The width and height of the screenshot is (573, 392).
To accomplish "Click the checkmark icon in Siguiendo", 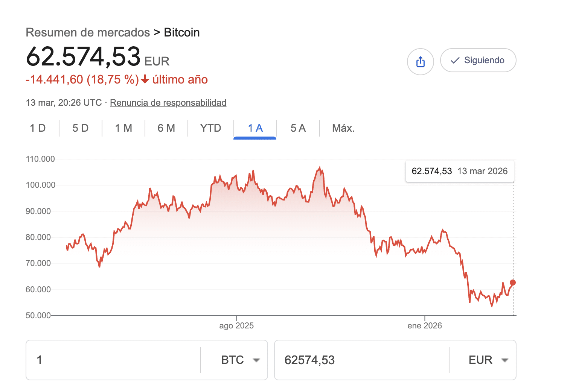I will tap(455, 60).
